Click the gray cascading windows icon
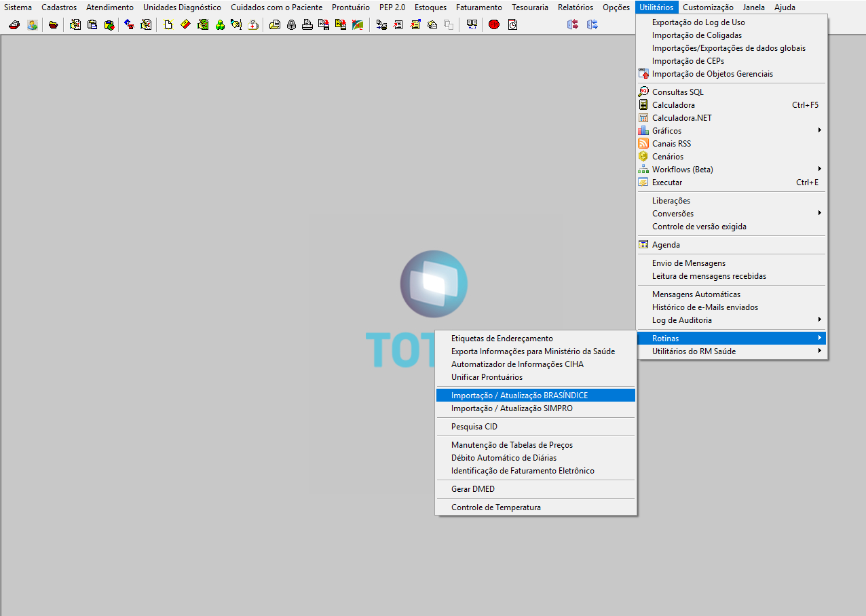The image size is (866, 616). [x=449, y=25]
